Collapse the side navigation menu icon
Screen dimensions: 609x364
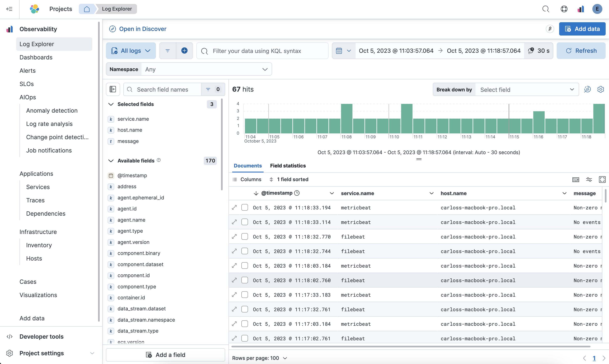pos(9,9)
